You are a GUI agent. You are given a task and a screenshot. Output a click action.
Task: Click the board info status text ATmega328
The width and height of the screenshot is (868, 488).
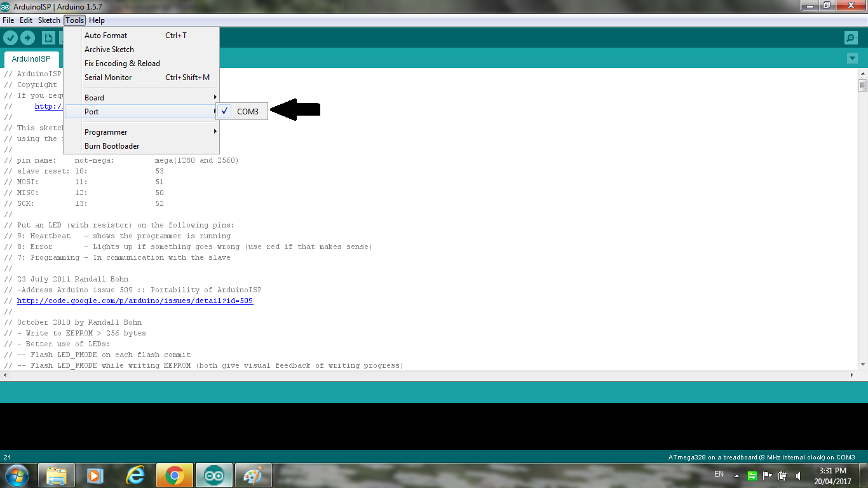point(761,457)
